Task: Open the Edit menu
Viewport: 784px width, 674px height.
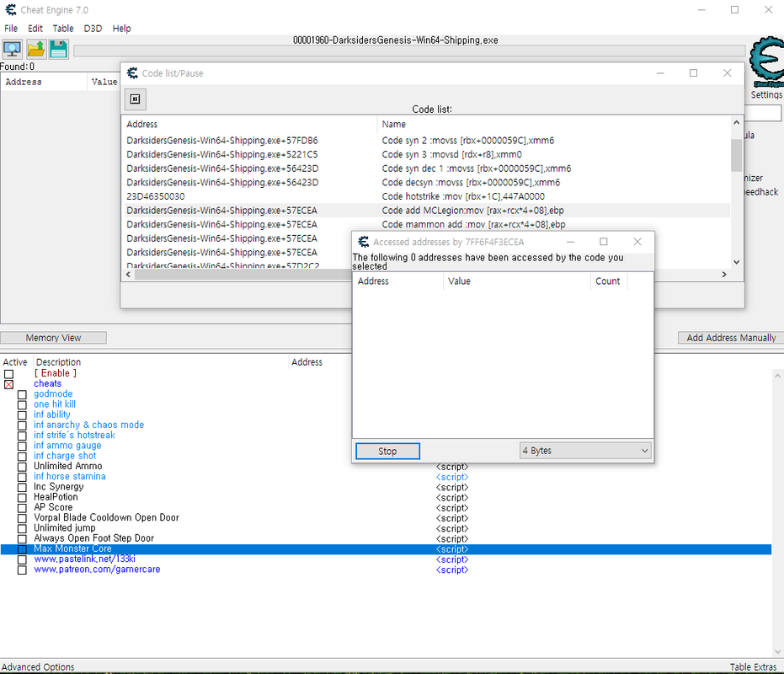Action: [35, 28]
